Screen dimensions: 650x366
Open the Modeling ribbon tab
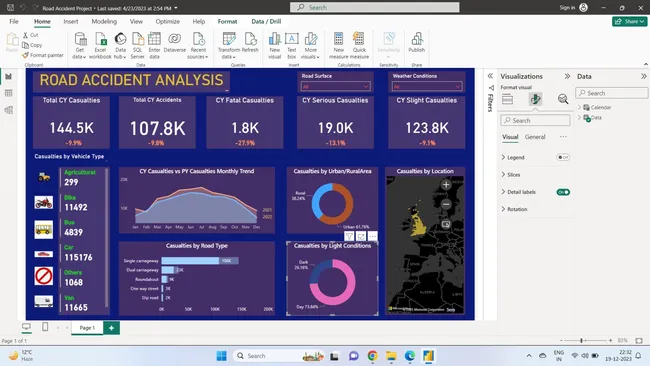(104, 22)
